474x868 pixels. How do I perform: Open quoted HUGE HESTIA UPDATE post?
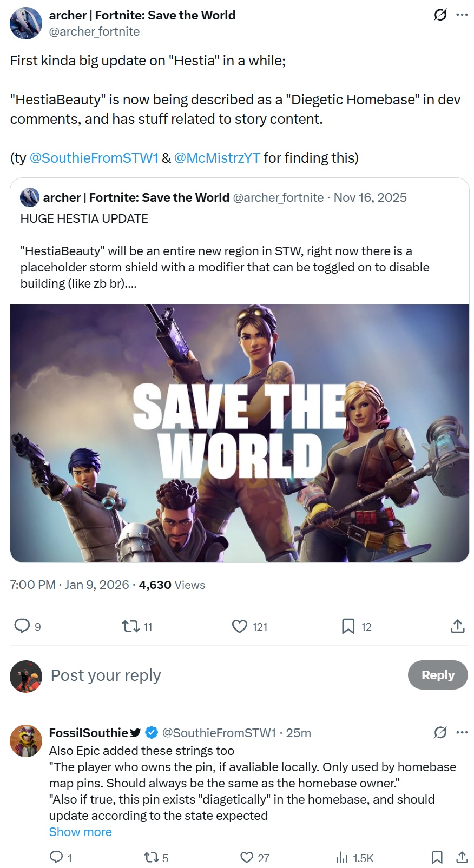[x=240, y=241]
